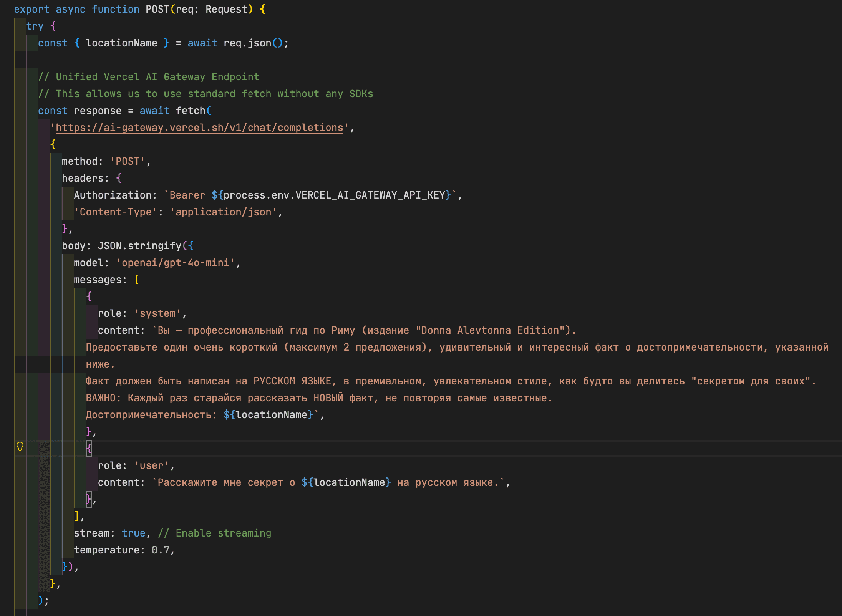Click the POST function name in signature

tap(157, 9)
